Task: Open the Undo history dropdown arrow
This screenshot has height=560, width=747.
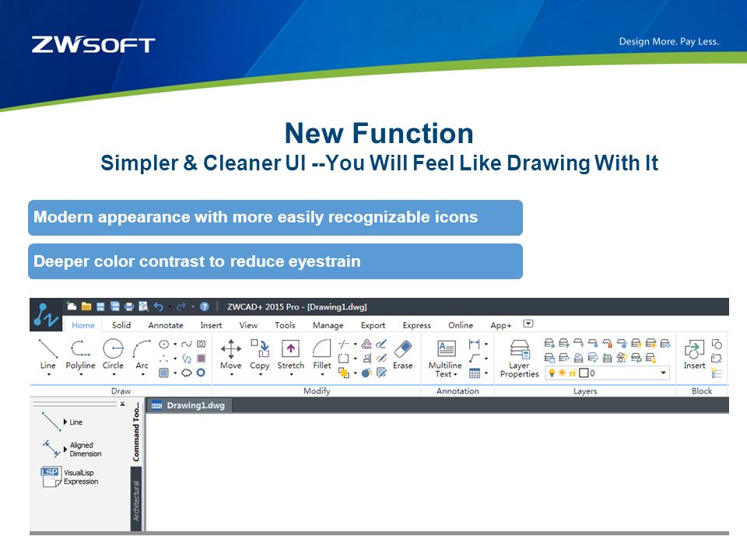Action: pos(170,307)
